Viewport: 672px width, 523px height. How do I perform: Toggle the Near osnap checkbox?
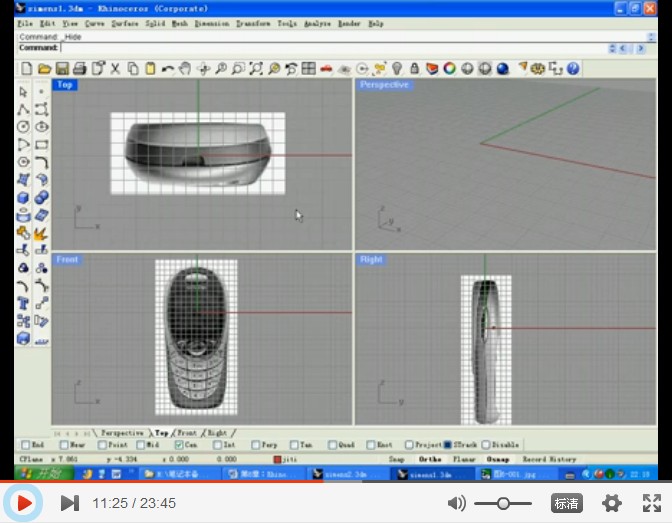click(64, 445)
